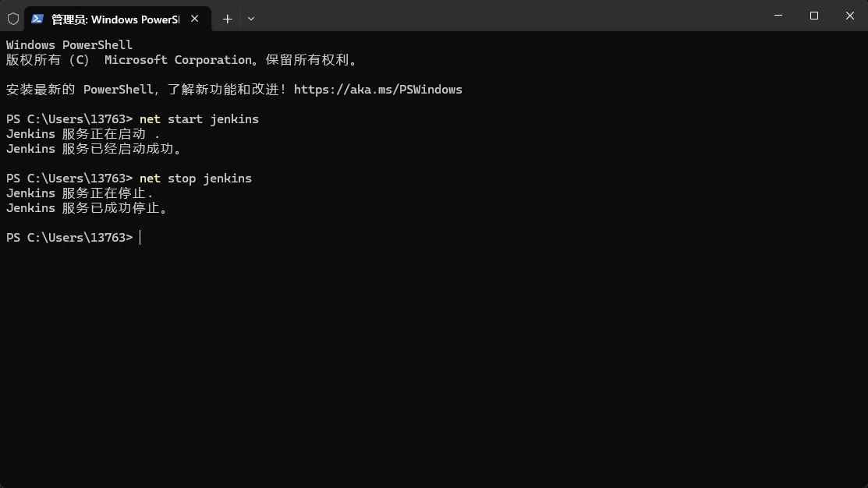
Task: Expand the new tab profile dropdown
Action: (x=251, y=19)
